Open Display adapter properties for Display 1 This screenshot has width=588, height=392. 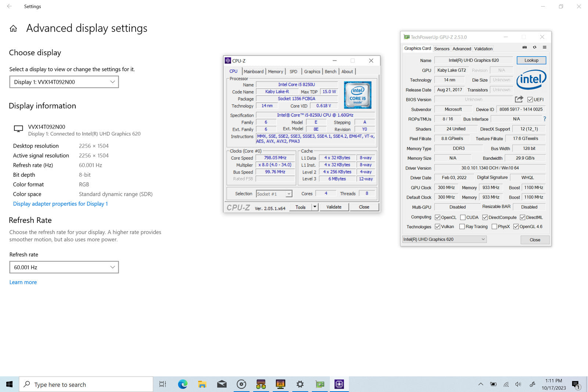click(61, 204)
